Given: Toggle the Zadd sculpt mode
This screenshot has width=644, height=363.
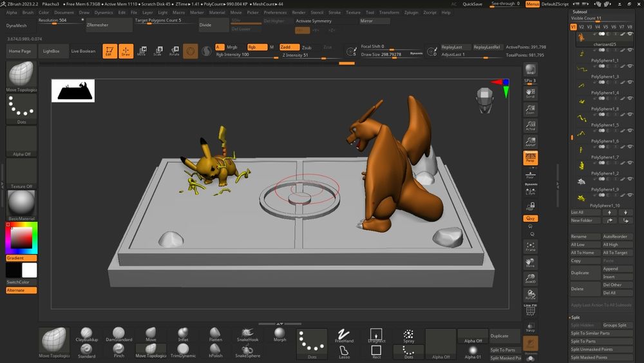Looking at the screenshot, I should (x=289, y=47).
